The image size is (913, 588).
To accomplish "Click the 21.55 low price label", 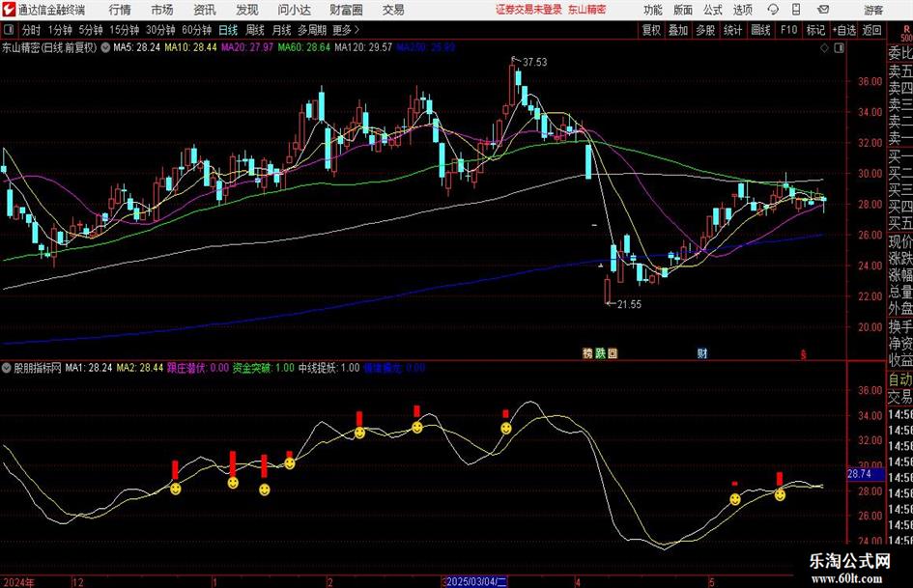I will click(x=629, y=304).
